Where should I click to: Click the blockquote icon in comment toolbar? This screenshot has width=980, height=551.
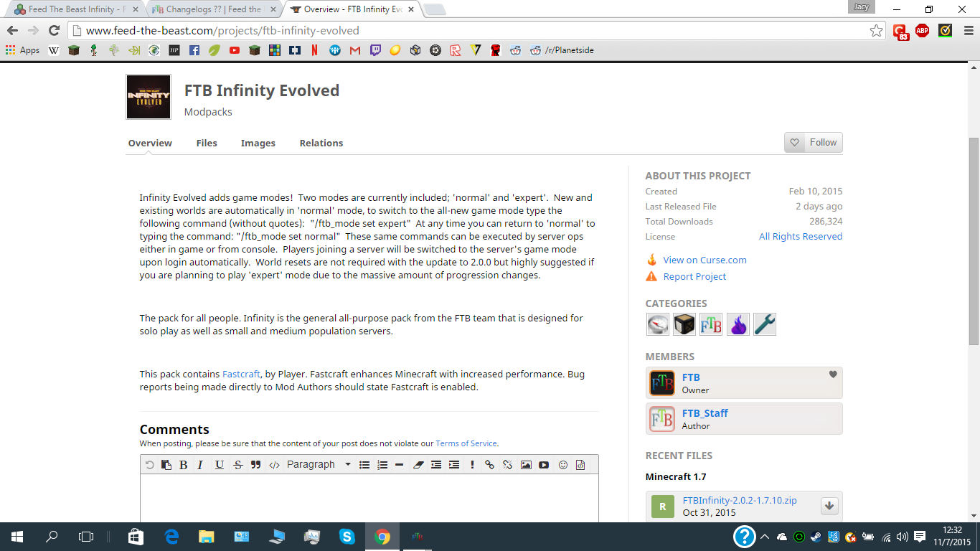pyautogui.click(x=255, y=465)
